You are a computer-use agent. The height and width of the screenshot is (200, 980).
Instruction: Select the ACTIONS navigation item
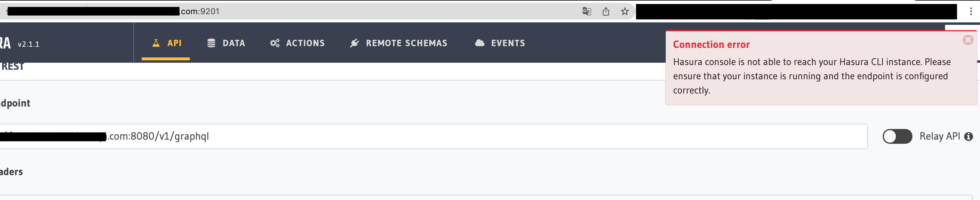pos(305,43)
